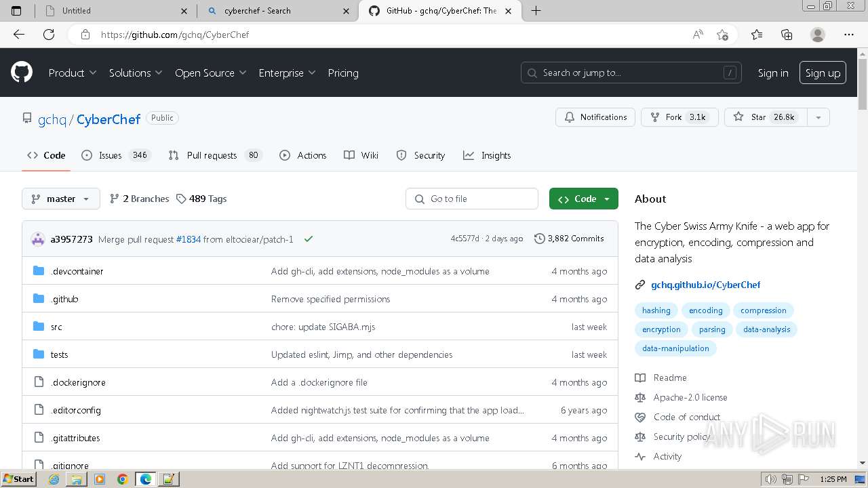
Task: Open the gchq.github.io/CyberChef website link
Action: tap(706, 285)
